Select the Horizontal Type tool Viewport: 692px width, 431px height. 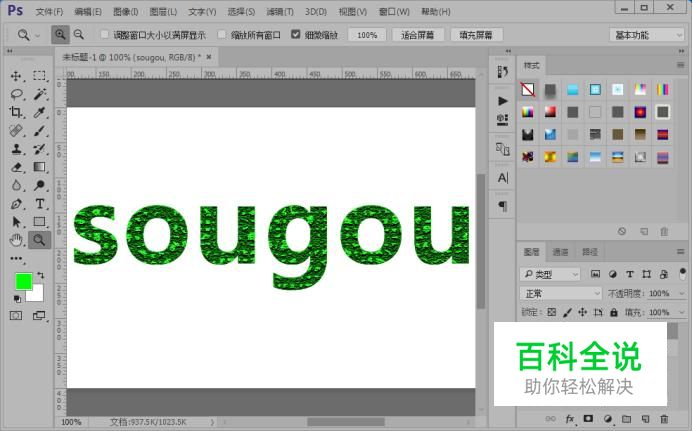click(39, 204)
